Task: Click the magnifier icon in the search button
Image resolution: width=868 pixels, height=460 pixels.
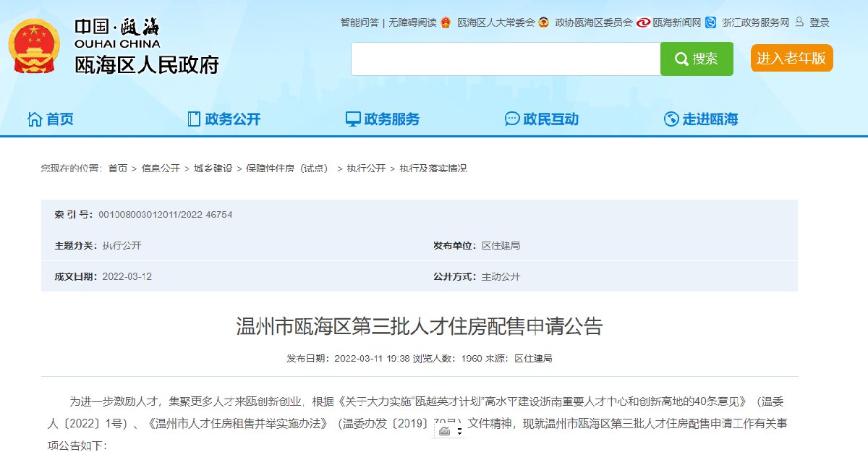Action: [681, 59]
